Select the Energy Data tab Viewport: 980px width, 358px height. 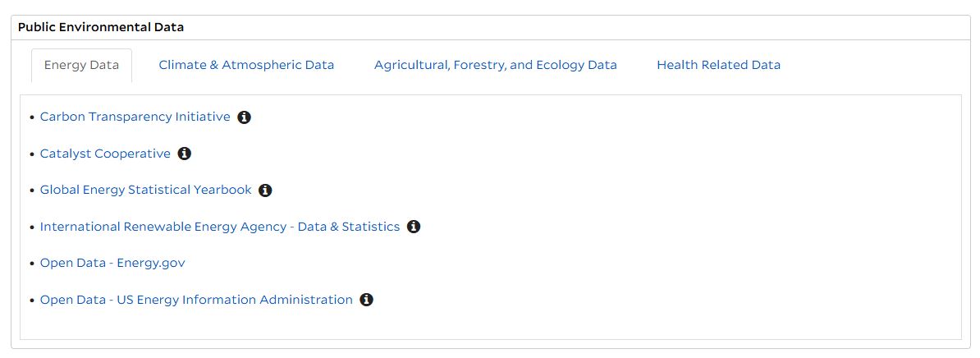tap(81, 65)
